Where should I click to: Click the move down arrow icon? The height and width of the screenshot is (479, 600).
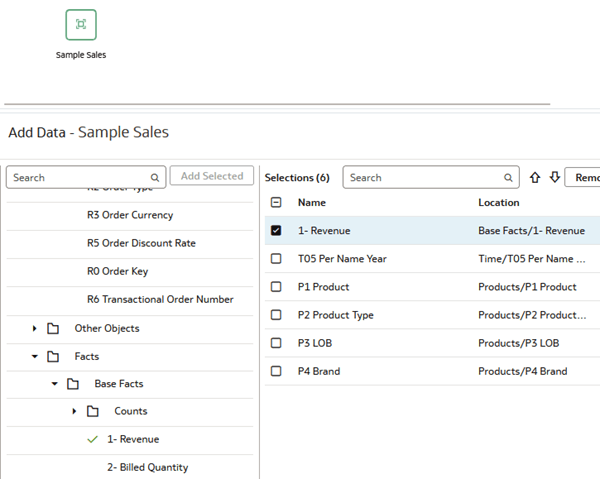(554, 178)
